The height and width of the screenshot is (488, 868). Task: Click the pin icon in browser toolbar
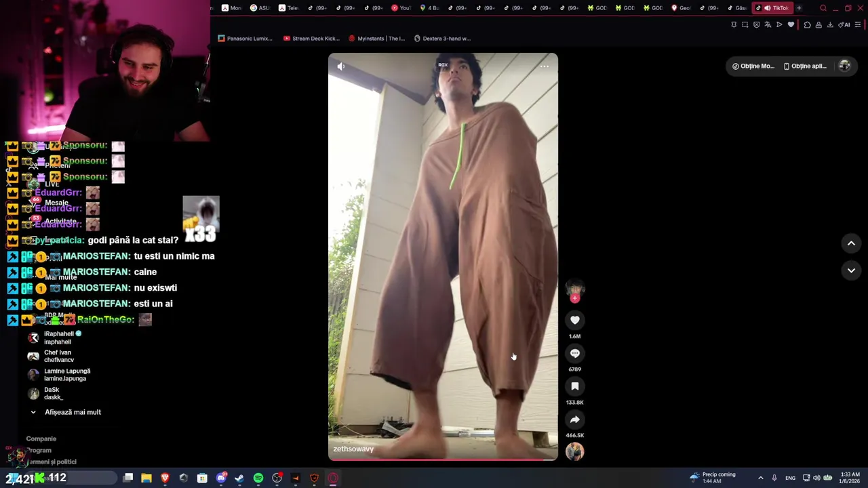coord(734,25)
